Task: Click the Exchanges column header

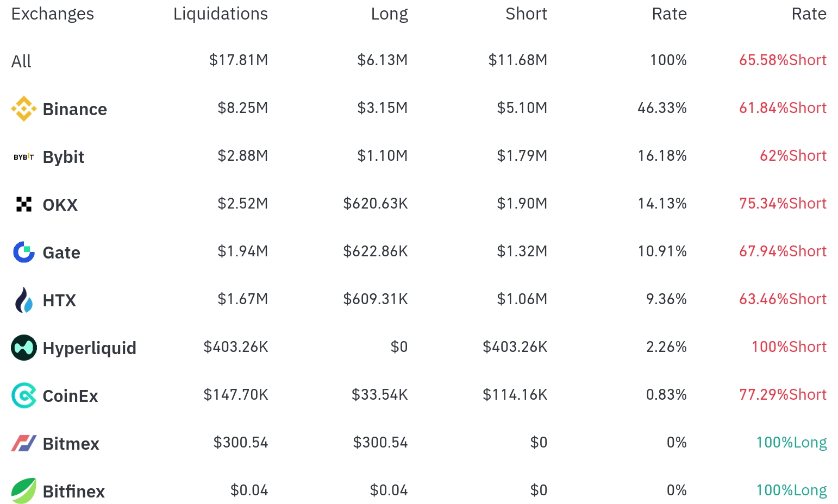Action: coord(53,14)
